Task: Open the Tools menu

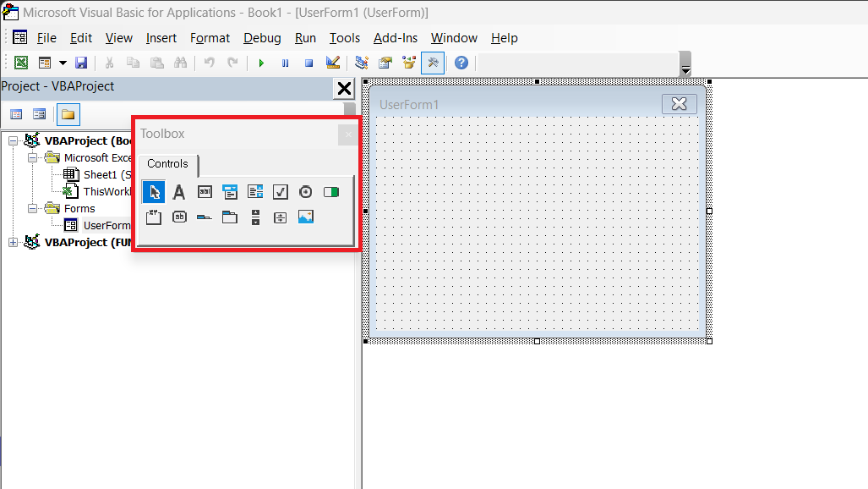Action: click(344, 38)
